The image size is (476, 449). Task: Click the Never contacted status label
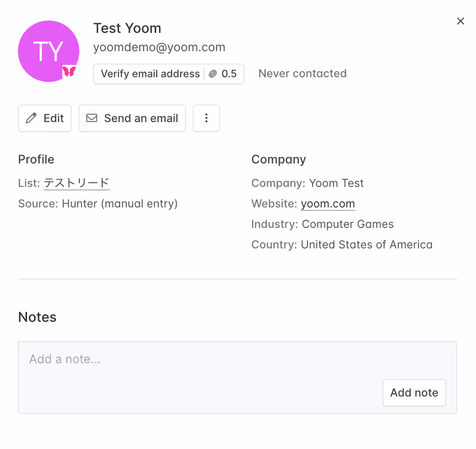click(x=302, y=73)
